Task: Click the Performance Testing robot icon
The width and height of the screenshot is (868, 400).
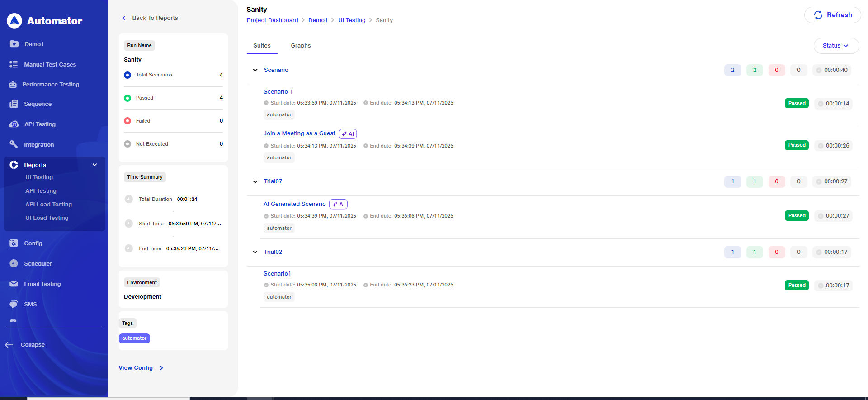Action: 13,85
